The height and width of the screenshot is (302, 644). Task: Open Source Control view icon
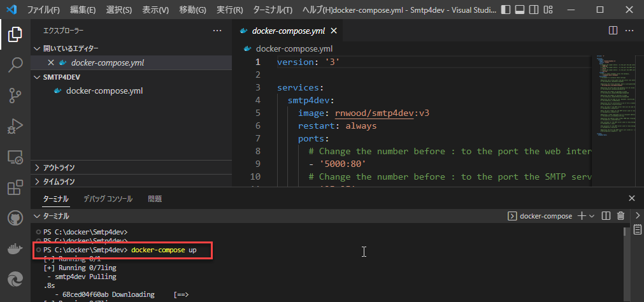click(x=15, y=96)
